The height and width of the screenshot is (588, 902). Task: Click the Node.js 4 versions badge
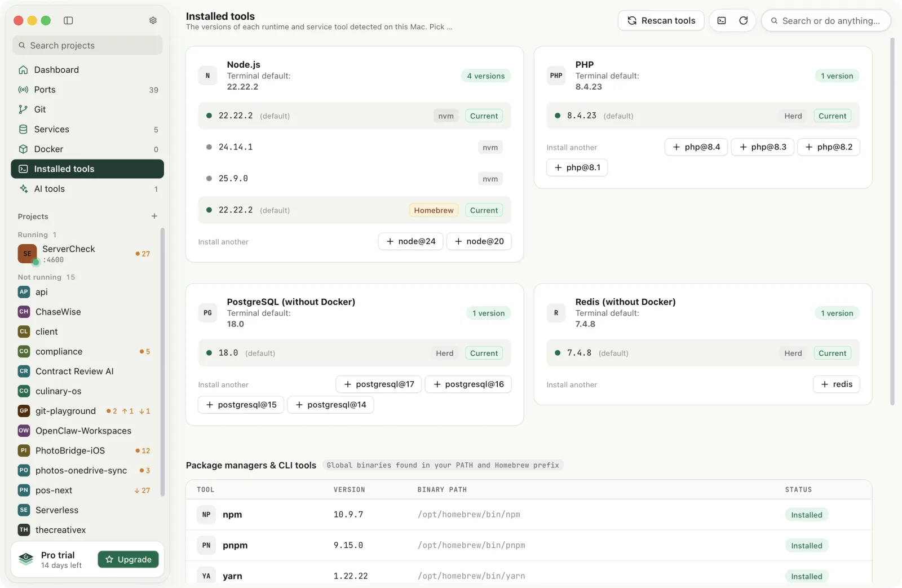coord(486,76)
